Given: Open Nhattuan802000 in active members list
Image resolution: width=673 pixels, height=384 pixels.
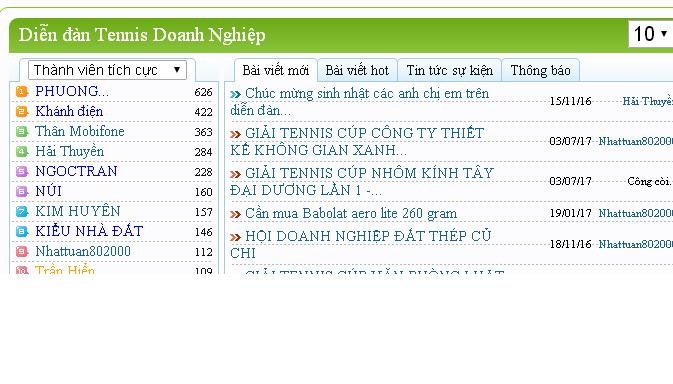Looking at the screenshot, I should coord(83,251).
